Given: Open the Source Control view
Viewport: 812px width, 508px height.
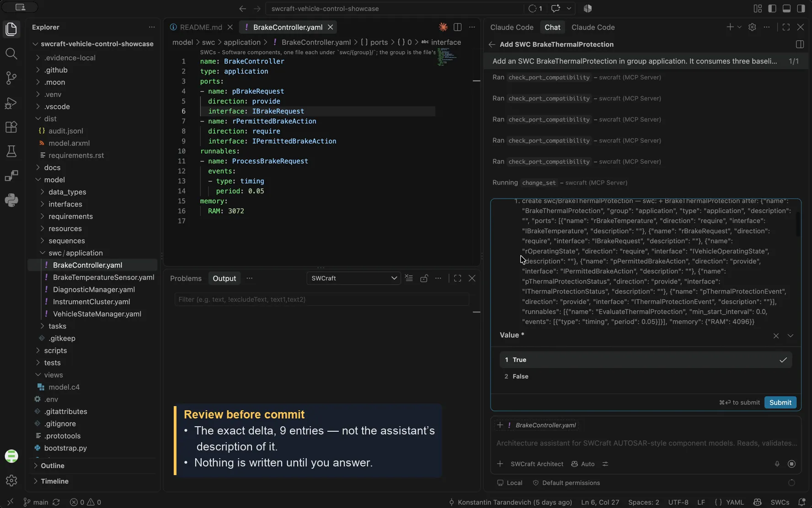Looking at the screenshot, I should [x=11, y=78].
